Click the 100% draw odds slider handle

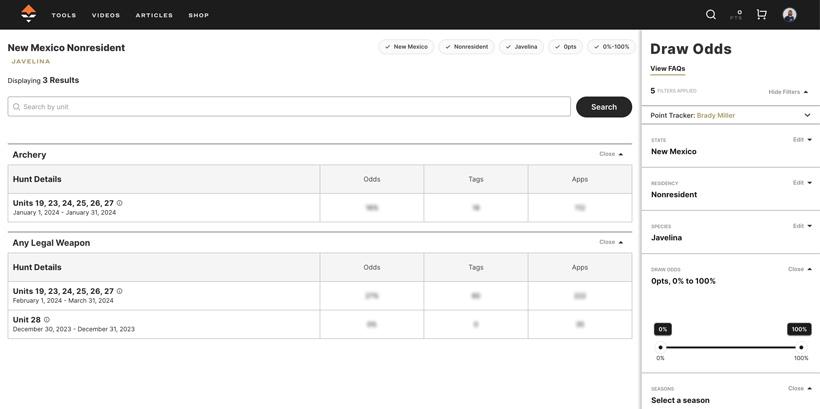pyautogui.click(x=801, y=347)
